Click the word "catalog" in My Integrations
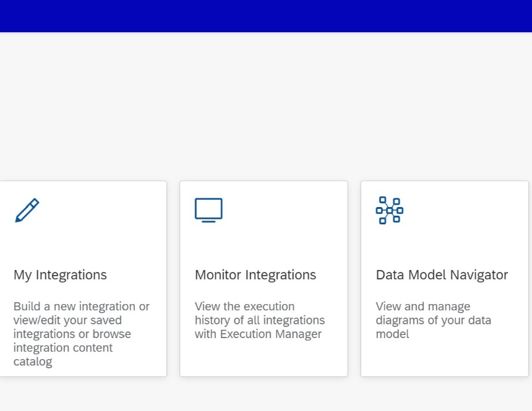 (x=33, y=362)
